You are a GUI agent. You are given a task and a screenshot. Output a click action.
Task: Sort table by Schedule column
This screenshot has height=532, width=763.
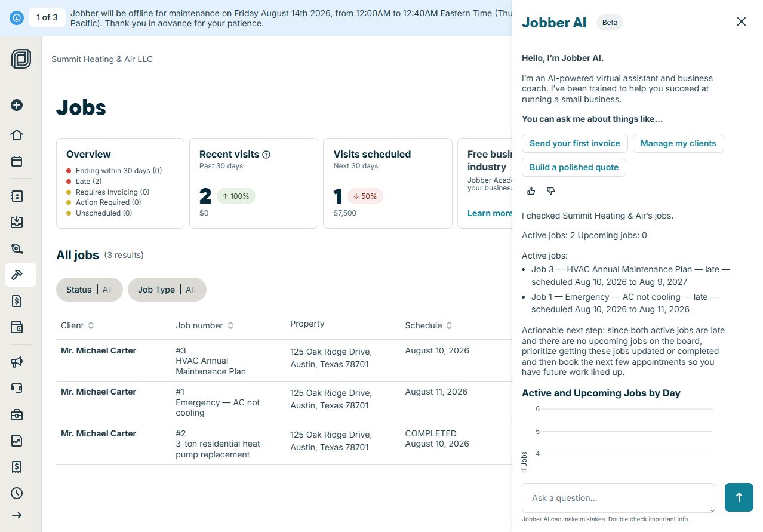coord(429,325)
